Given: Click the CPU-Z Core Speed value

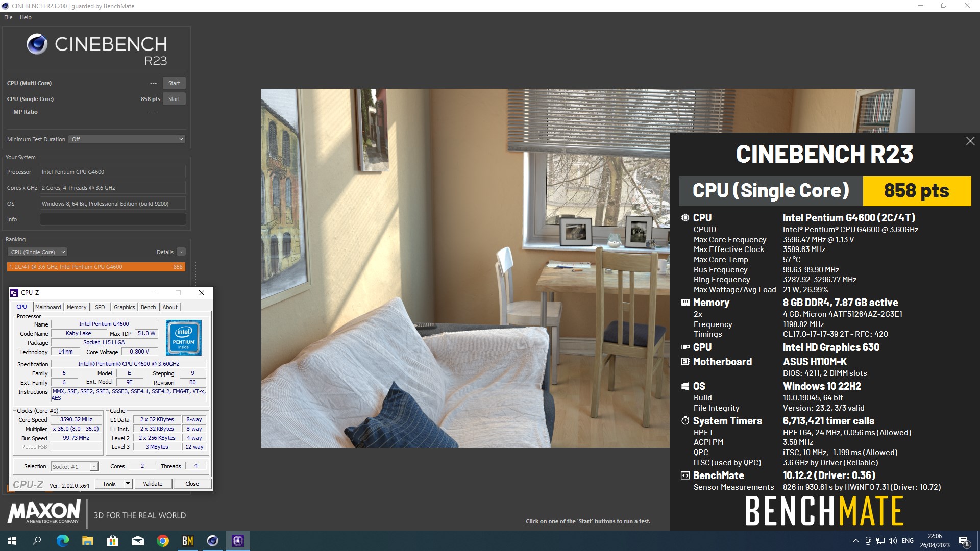Looking at the screenshot, I should pos(77,420).
